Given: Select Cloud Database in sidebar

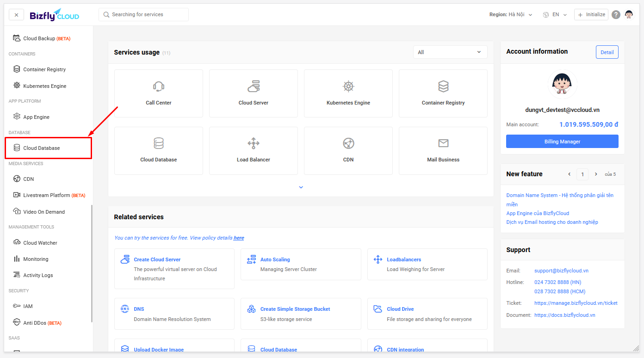Looking at the screenshot, I should [49, 148].
